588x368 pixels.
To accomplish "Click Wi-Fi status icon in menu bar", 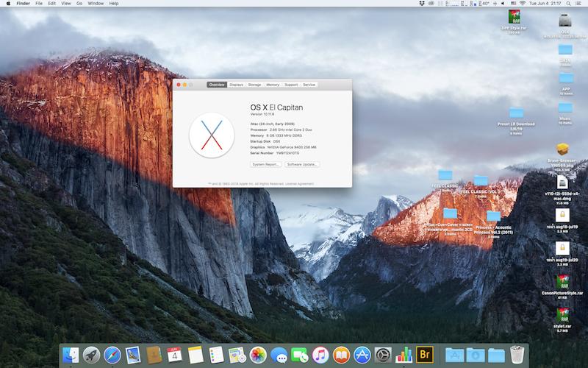I will click(522, 4).
